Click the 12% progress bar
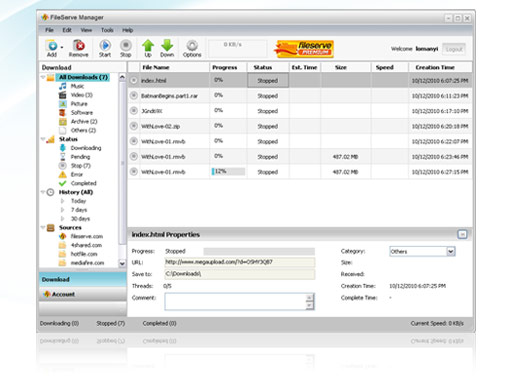Screen dimensions: 512x381 (228, 171)
